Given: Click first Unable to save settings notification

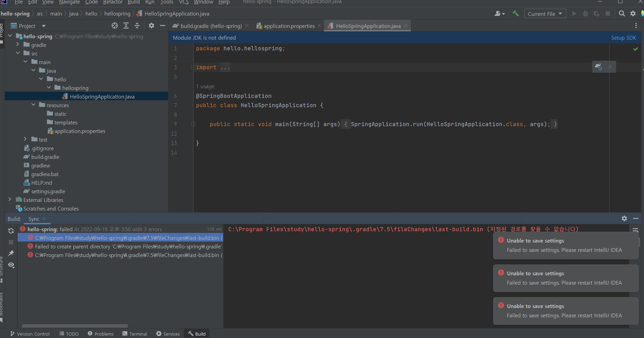Looking at the screenshot, I should (565, 245).
